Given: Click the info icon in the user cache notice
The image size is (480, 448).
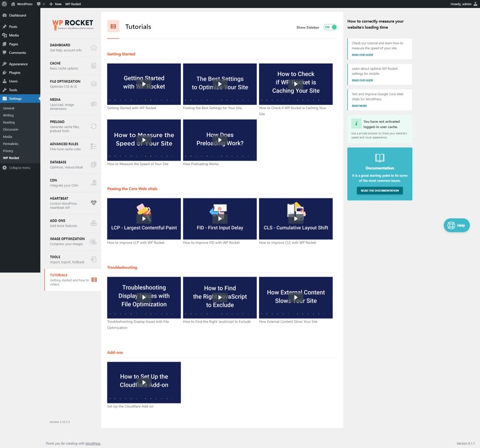Looking at the screenshot, I should click(x=356, y=124).
